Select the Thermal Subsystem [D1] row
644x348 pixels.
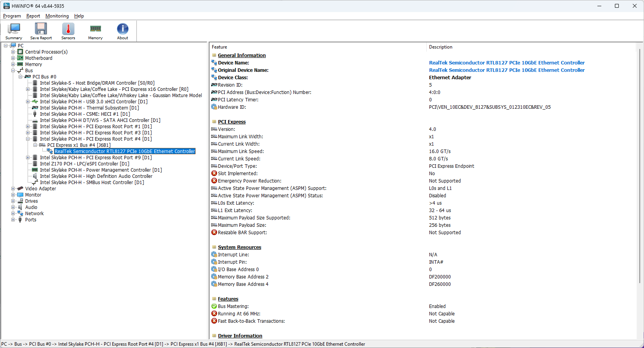(x=89, y=108)
